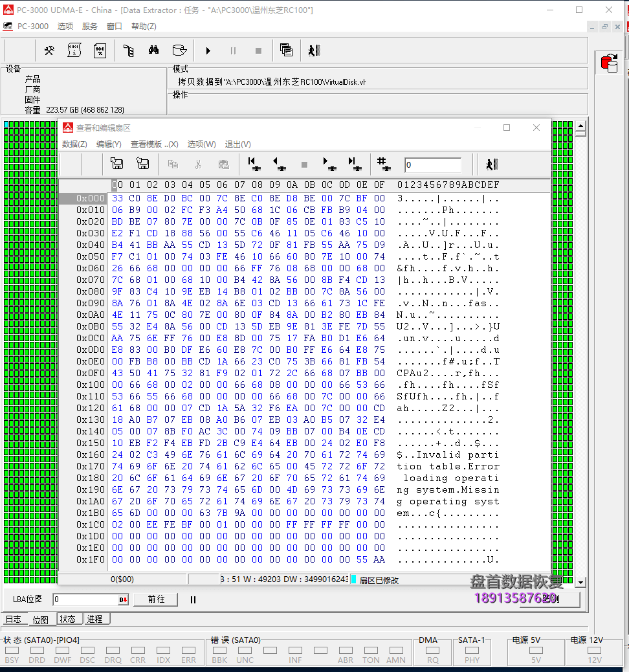The image size is (629, 672).
Task: Click the ASCII text 'ng system.Missin'
Action: (448, 490)
